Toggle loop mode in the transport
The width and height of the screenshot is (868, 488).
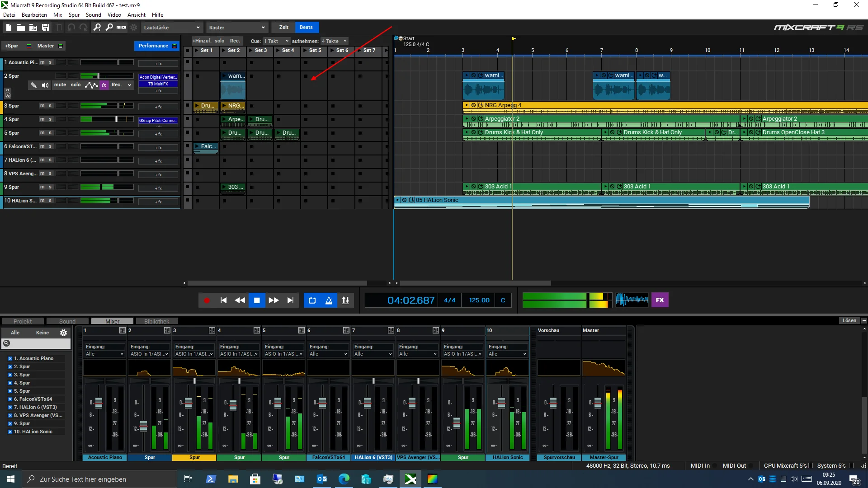tap(312, 300)
